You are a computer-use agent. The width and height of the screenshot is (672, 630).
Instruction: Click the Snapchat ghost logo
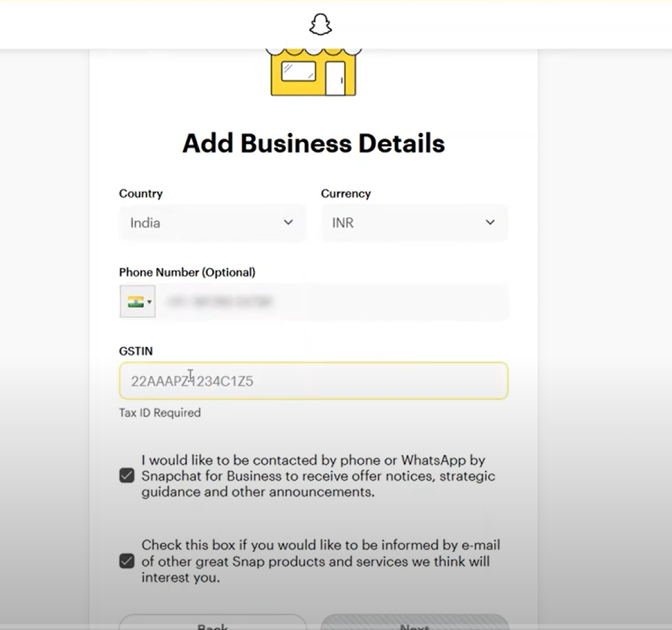tap(321, 25)
